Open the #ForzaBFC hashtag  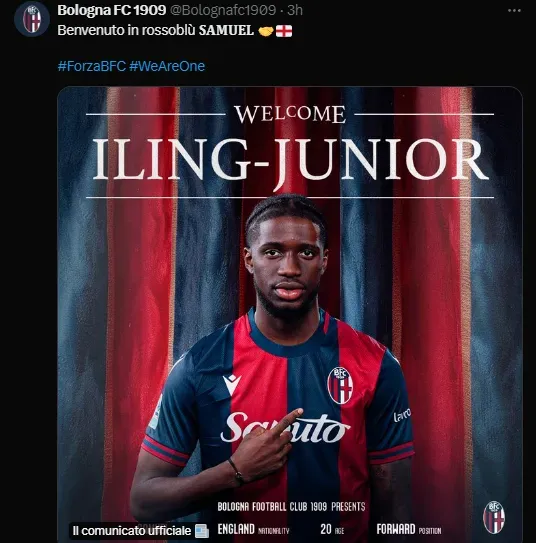[92, 66]
